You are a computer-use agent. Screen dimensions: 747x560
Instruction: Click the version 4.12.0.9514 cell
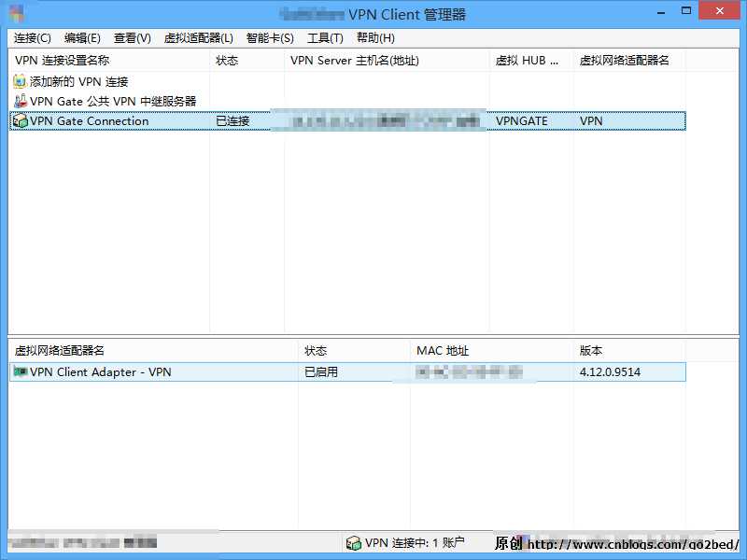point(610,371)
